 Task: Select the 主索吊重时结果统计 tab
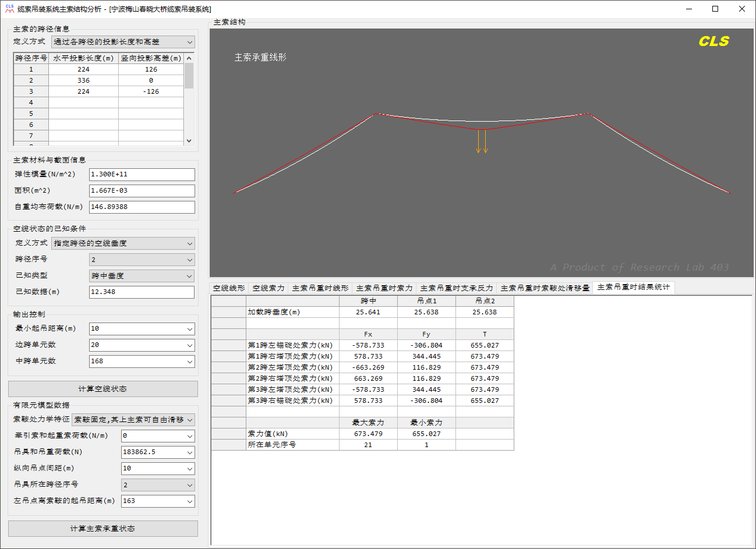634,287
